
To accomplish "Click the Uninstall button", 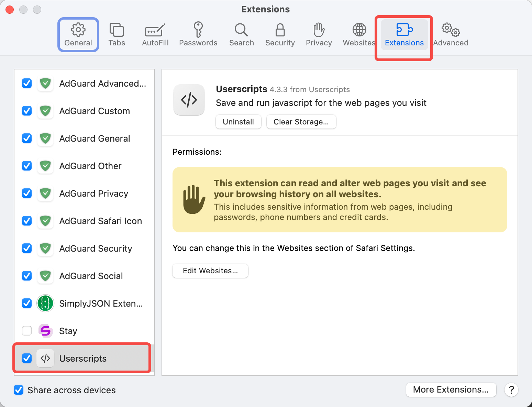I will [x=239, y=122].
